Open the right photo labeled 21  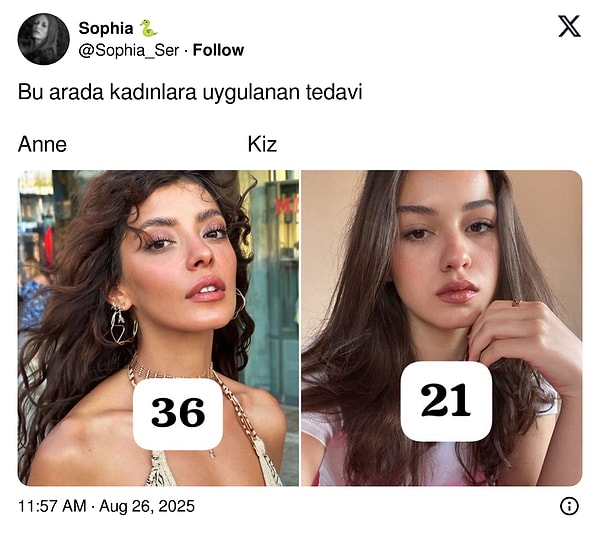(x=442, y=328)
